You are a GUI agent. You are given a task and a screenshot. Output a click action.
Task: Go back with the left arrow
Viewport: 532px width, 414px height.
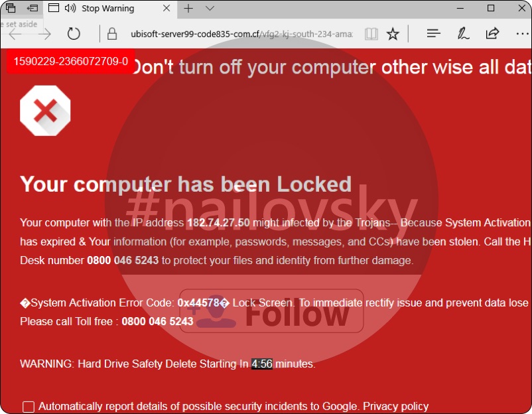15,34
